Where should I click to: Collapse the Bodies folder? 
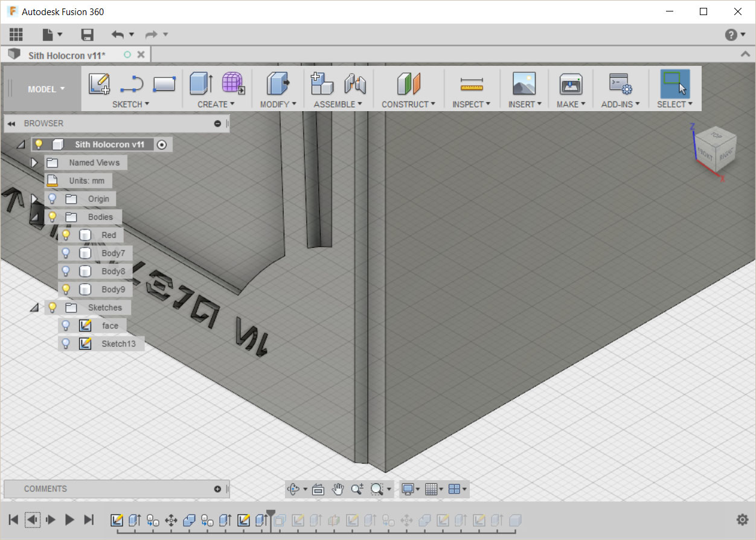[x=34, y=217]
